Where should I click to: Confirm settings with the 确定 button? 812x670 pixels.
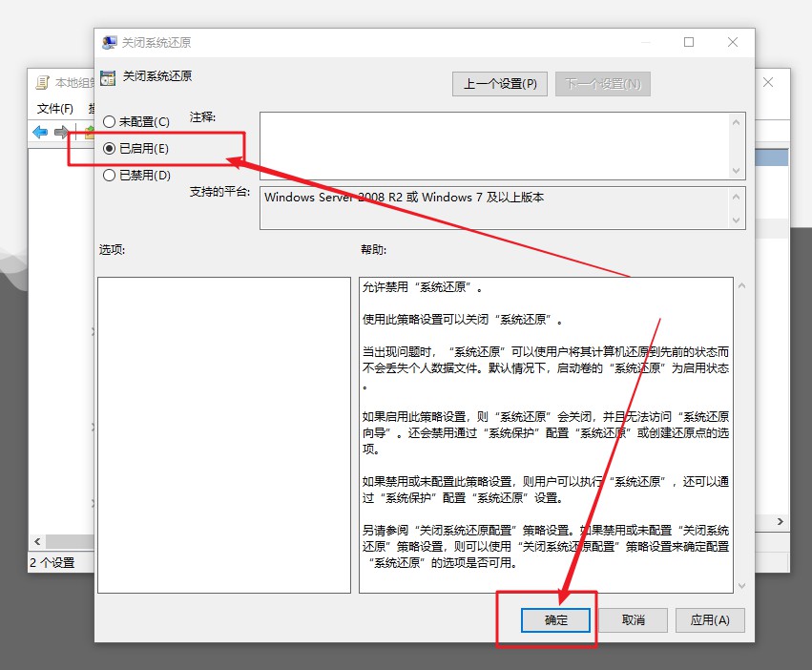point(555,619)
